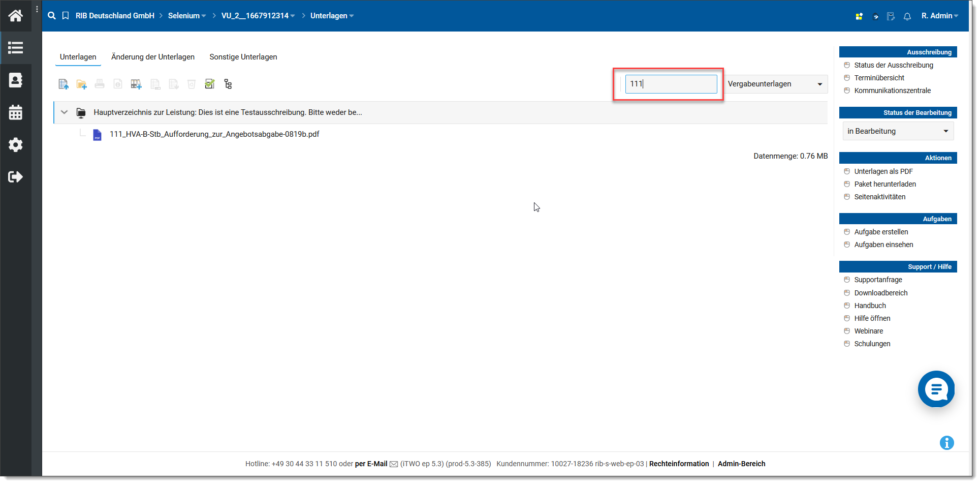Switch to Sonstige Unterlagen tab
Viewport: 980px width, 484px height.
(x=243, y=57)
